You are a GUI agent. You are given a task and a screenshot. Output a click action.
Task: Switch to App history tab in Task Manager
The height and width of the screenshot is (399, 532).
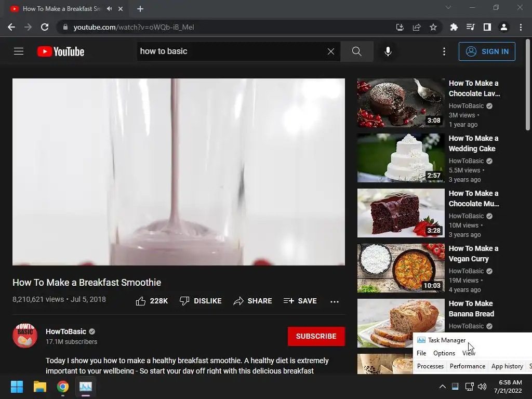(507, 366)
